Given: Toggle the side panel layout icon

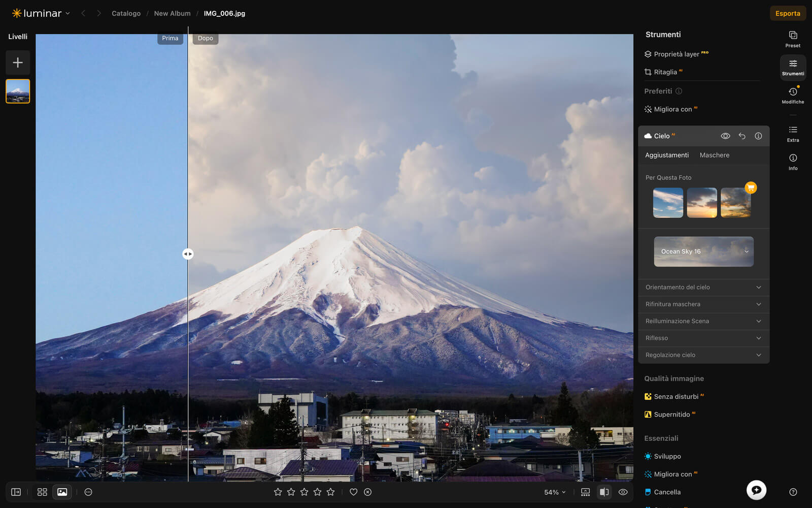Looking at the screenshot, I should click(16, 492).
